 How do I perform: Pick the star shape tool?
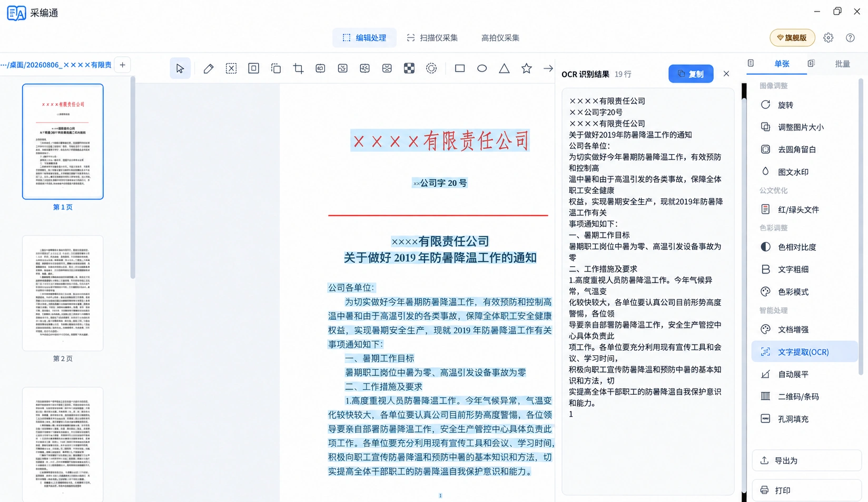527,68
